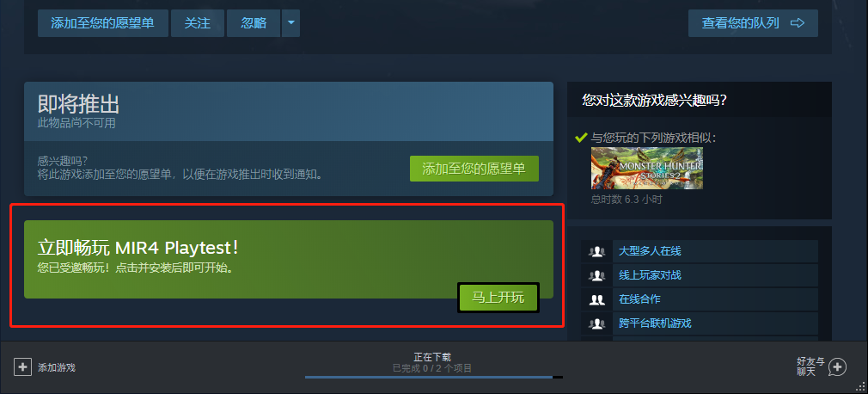Click the 马上开玩 button
Screen dimensions: 868x394
coord(498,298)
